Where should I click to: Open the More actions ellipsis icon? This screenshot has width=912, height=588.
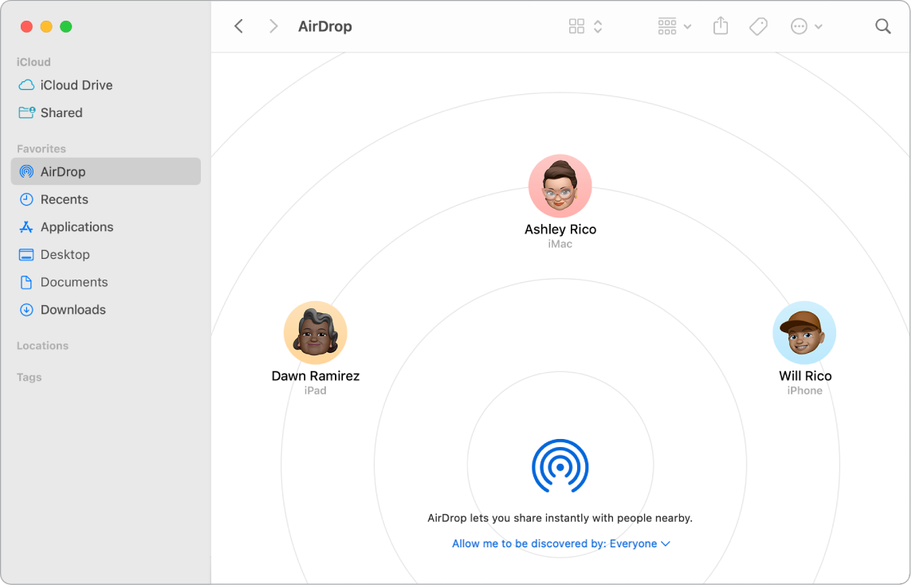click(800, 25)
